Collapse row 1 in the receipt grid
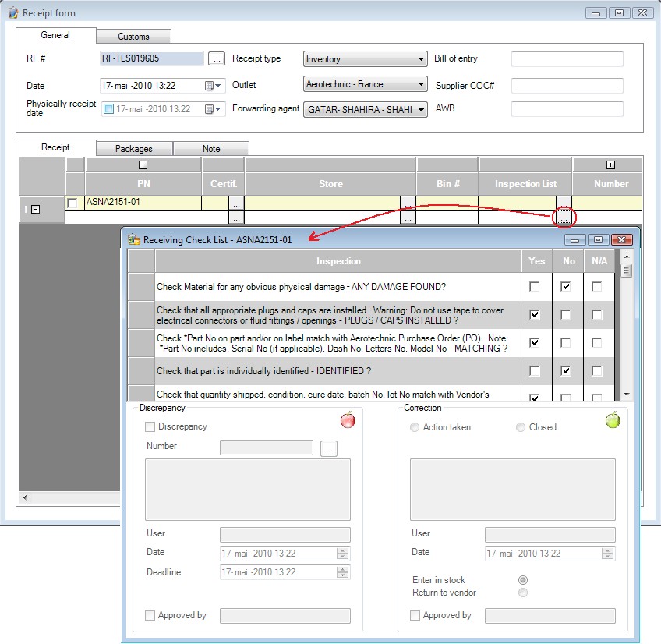Viewport: 661px width, 644px height. click(35, 211)
